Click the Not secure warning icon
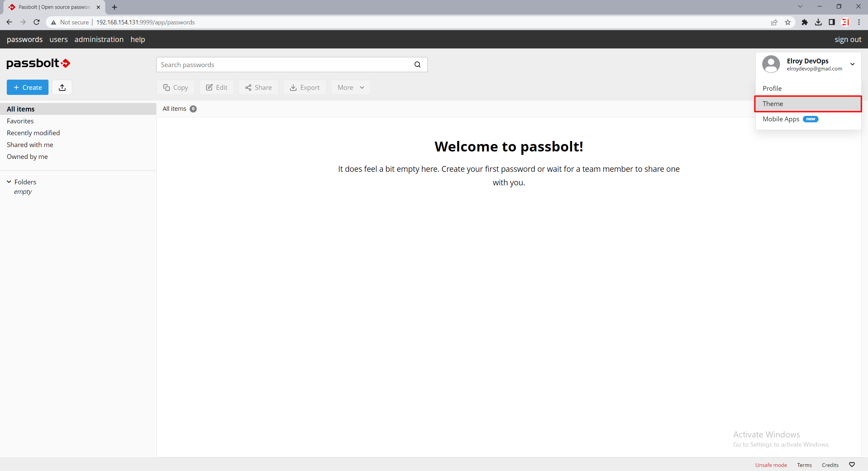868x471 pixels. [54, 22]
